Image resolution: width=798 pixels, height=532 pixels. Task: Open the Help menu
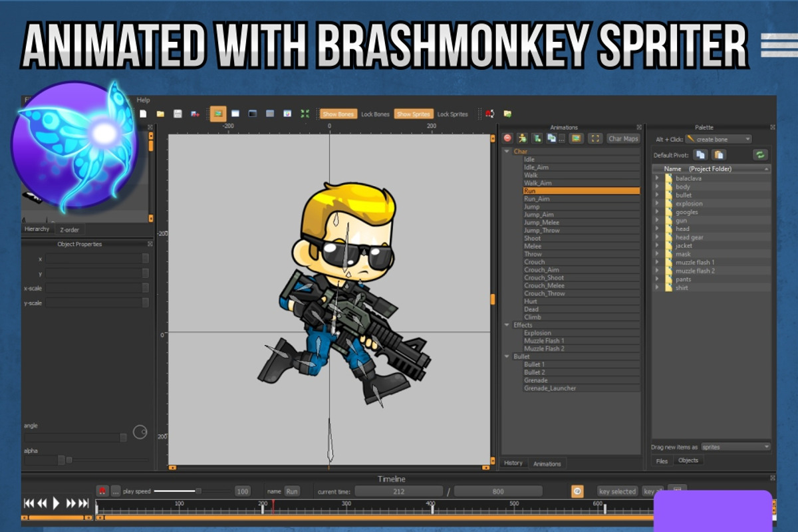coord(143,100)
